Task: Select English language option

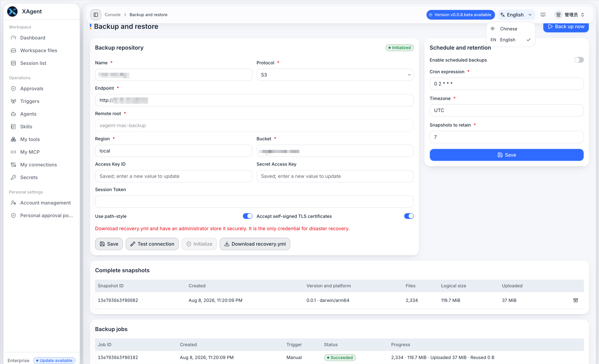Action: click(510, 40)
